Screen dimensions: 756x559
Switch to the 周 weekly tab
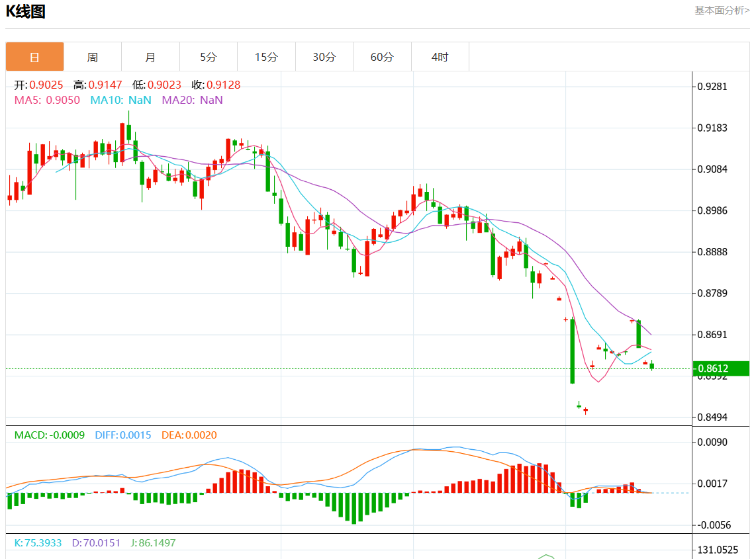point(93,57)
